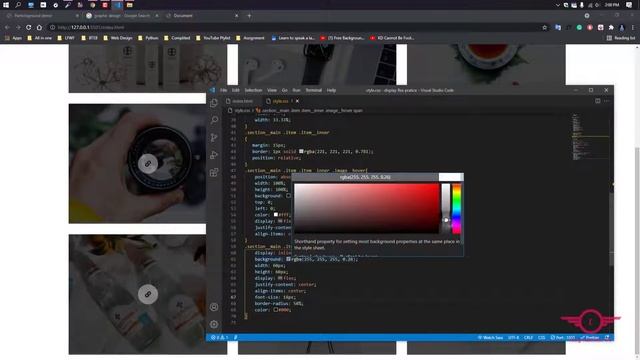Open the Go menu in VS Code

point(284,90)
